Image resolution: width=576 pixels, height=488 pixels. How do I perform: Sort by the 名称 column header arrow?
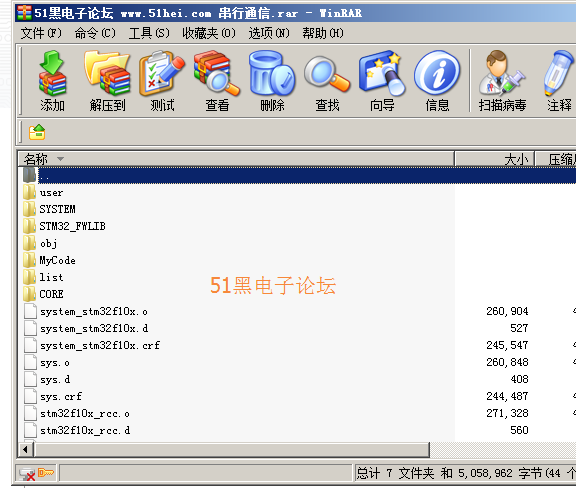point(61,159)
